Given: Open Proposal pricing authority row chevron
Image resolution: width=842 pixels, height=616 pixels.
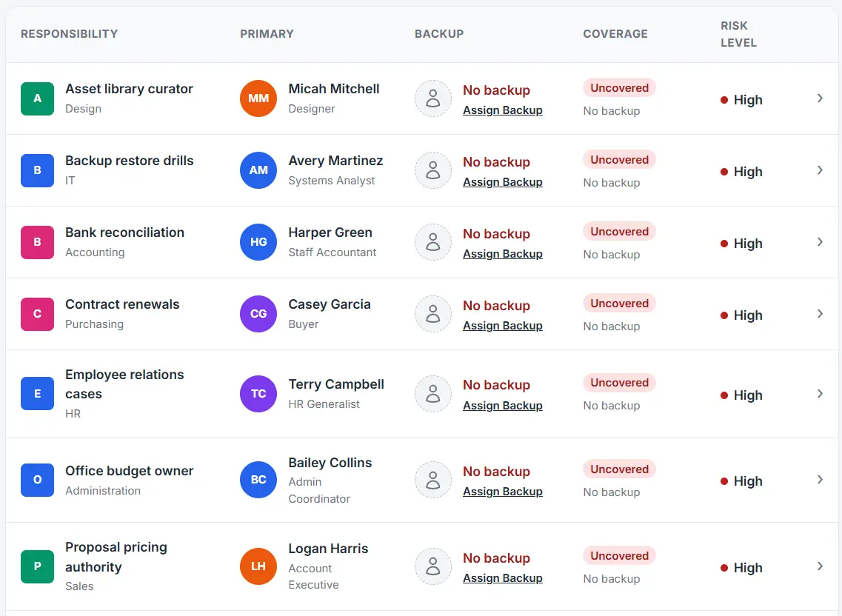Looking at the screenshot, I should [820, 566].
